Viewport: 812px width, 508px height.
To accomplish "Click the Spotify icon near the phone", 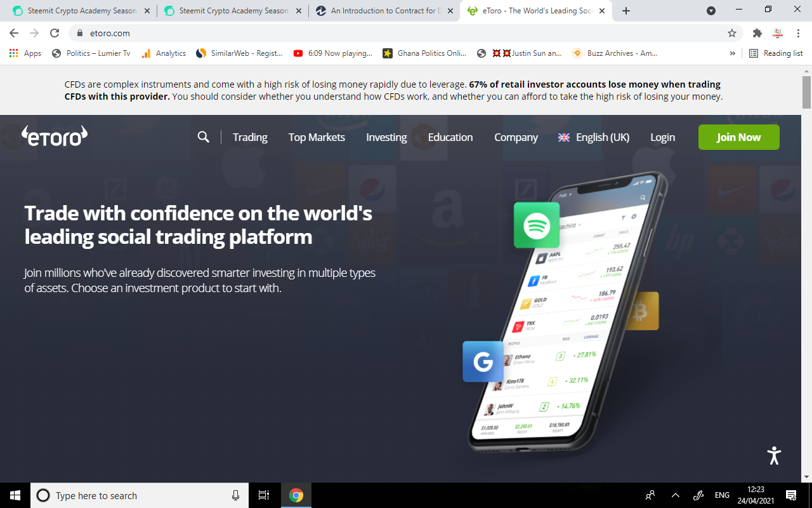I will pos(537,225).
